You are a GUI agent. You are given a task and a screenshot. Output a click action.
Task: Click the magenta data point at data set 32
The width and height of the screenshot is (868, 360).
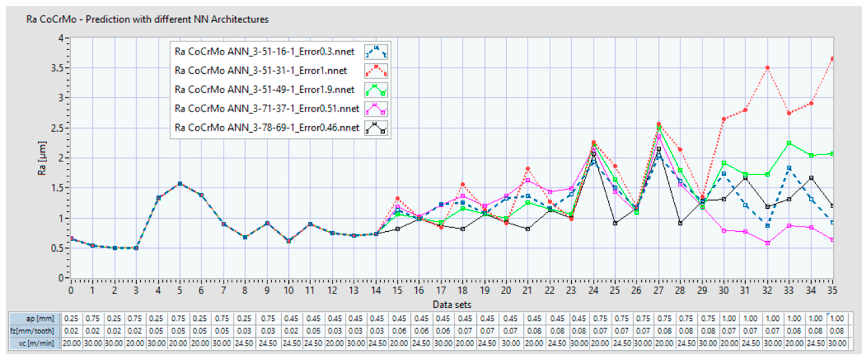(x=767, y=243)
